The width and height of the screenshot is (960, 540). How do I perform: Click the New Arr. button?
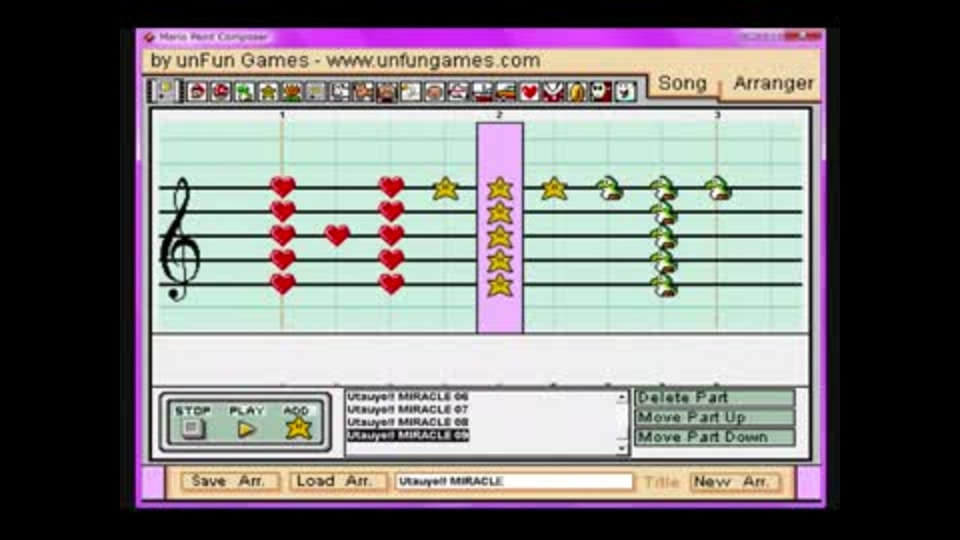click(x=735, y=482)
